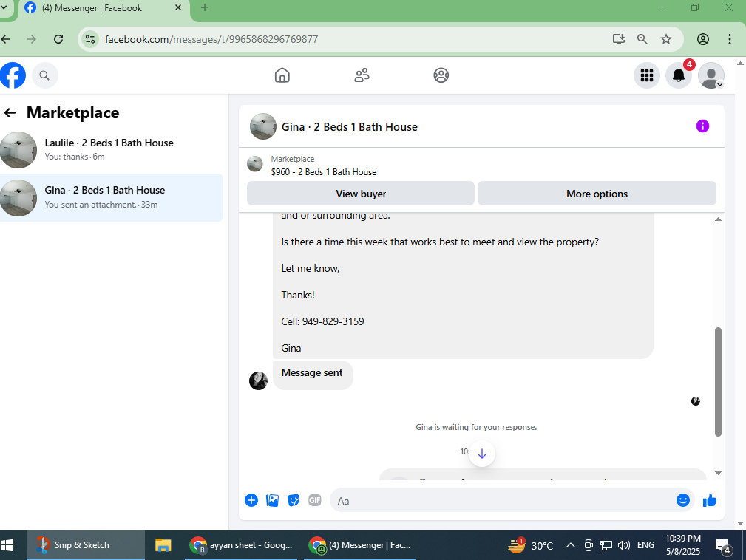Open the Notifications bell
Image resolution: width=746 pixels, height=560 pixels.
(679, 75)
